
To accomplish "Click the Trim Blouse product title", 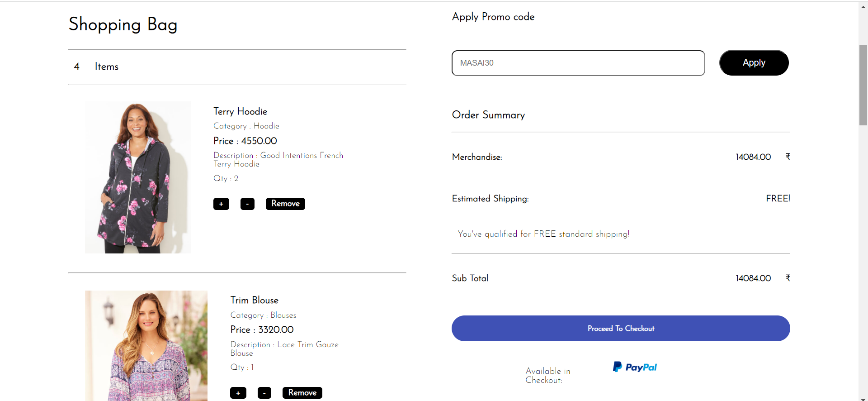I will pos(254,300).
